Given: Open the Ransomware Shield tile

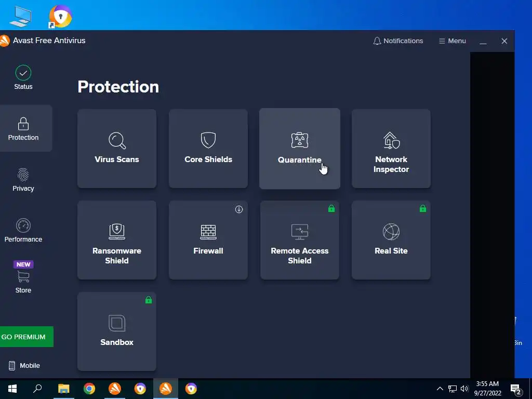Looking at the screenshot, I should click(117, 240).
